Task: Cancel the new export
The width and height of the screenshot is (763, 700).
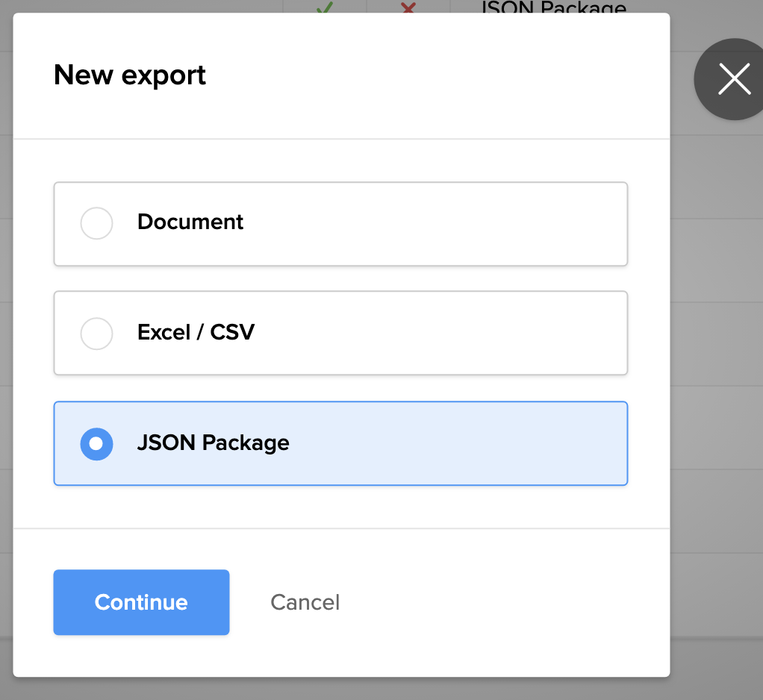Action: click(x=305, y=602)
